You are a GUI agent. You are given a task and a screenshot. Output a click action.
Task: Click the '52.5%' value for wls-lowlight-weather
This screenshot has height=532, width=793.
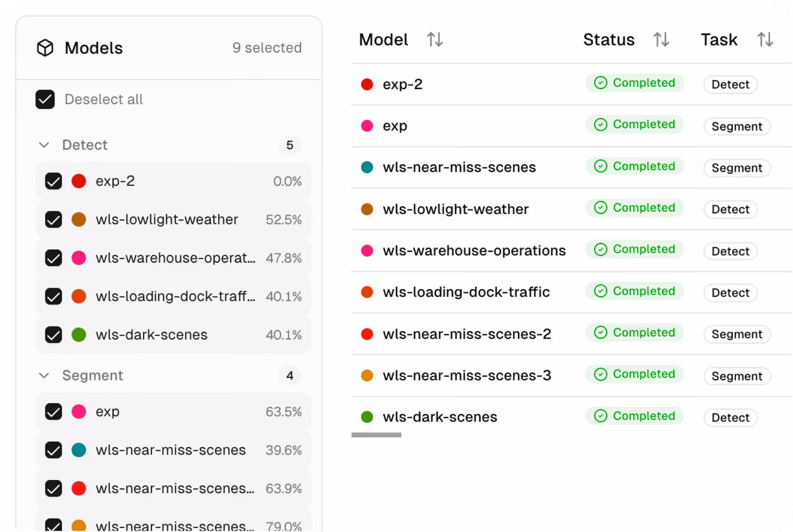tap(284, 219)
